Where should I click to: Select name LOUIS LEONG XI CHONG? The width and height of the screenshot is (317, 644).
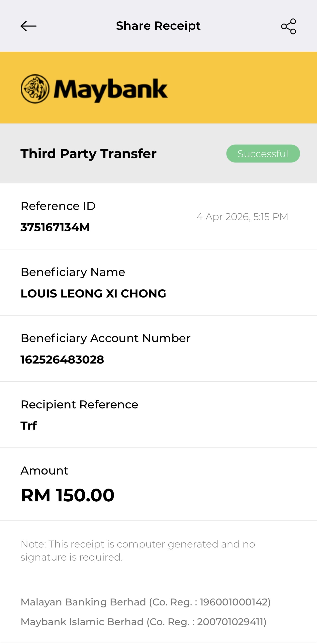click(93, 294)
